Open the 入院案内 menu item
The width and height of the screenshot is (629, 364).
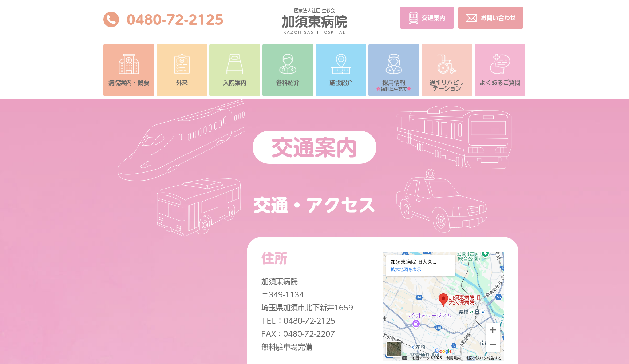[x=235, y=70]
